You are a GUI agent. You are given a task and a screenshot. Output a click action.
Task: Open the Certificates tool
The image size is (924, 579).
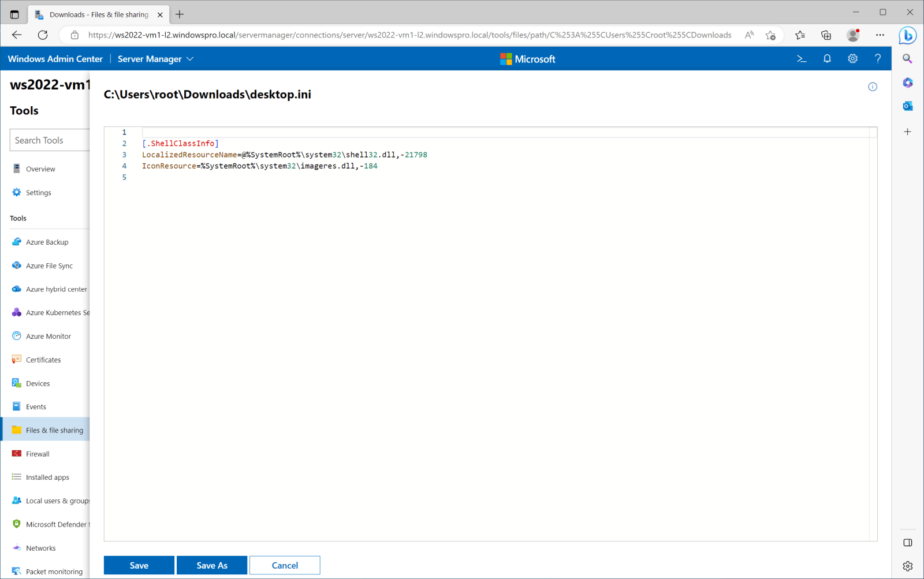43,359
